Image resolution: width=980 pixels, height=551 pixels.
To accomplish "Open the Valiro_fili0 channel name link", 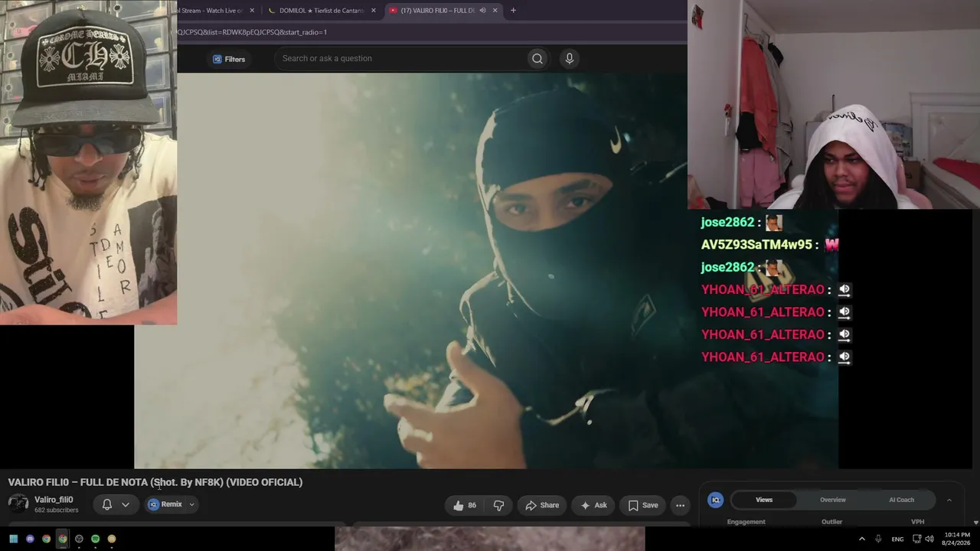I will (54, 500).
